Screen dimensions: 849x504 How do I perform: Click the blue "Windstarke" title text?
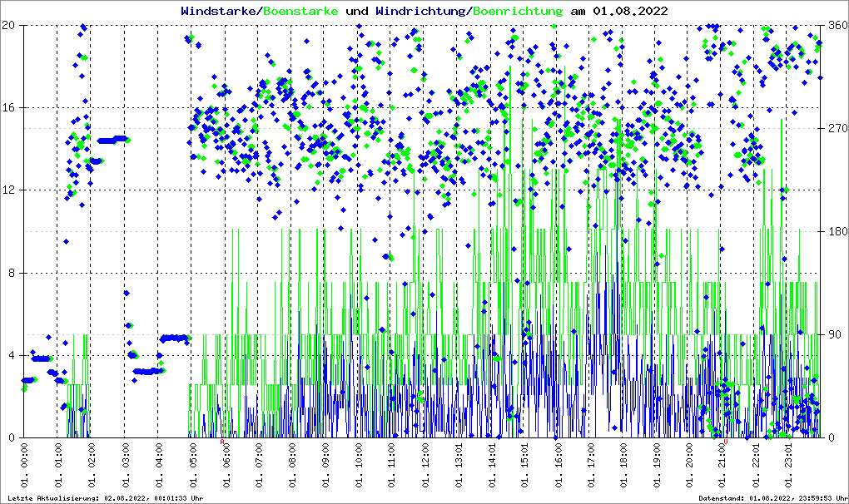click(x=220, y=12)
